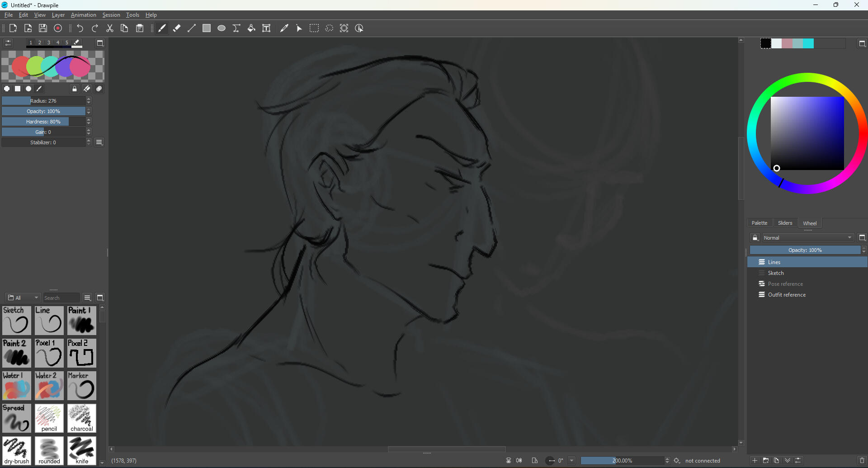Open the Animation menu
The width and height of the screenshot is (868, 468).
[x=83, y=15]
